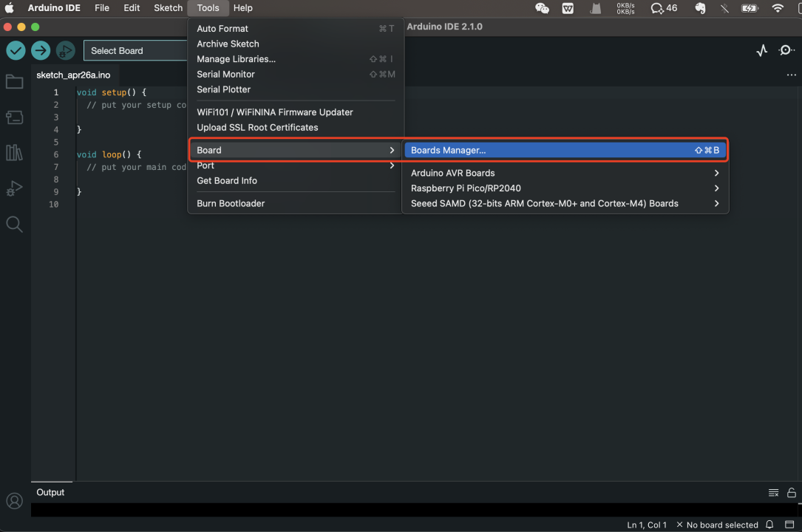Open Library Manager sidebar icon
This screenshot has height=532, width=802.
pos(14,153)
